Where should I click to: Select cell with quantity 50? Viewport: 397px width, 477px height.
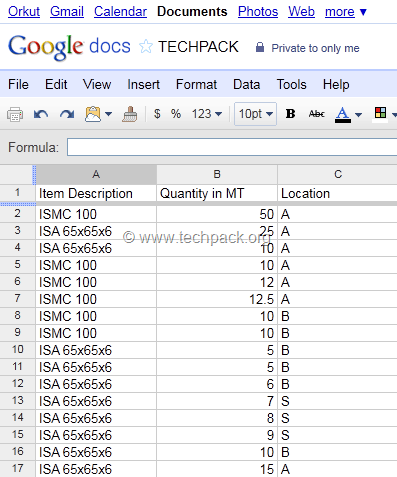point(217,214)
